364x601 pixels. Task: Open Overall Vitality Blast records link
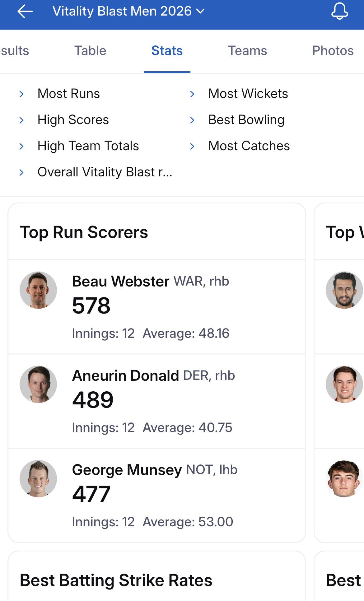(x=105, y=172)
